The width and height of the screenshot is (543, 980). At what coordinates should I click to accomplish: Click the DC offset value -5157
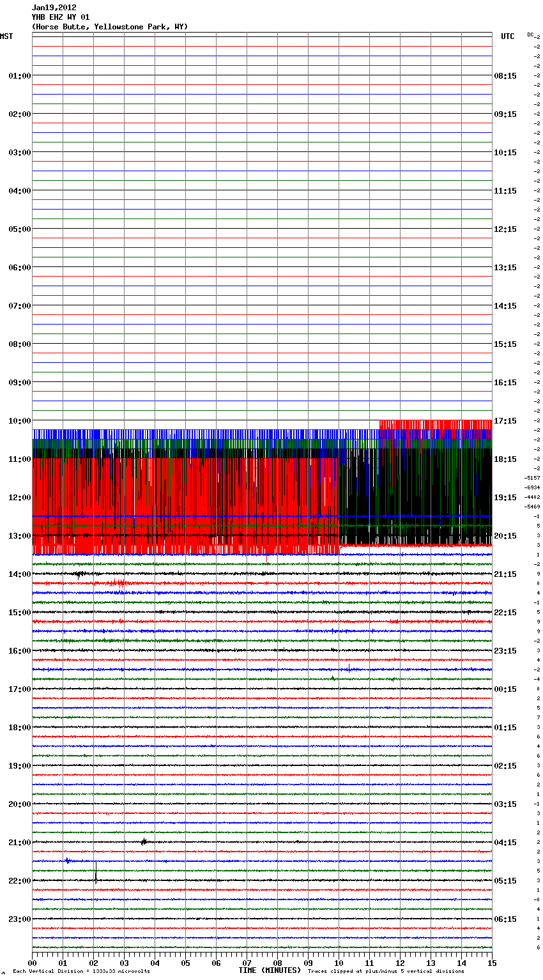(532, 478)
